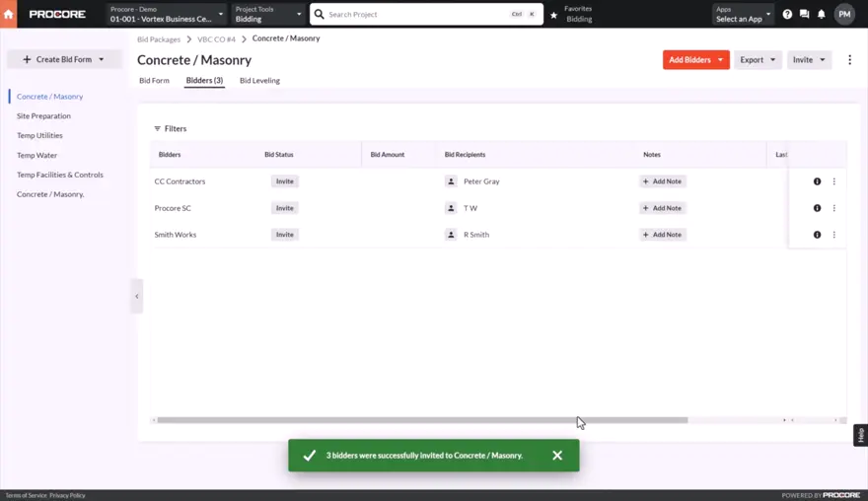Add Note for Procore SC
Viewport: 868px width, 501px height.
tap(662, 208)
